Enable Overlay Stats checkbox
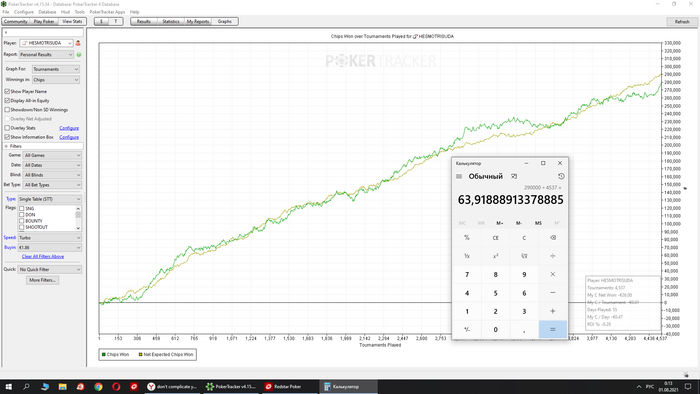Viewport: 700px width, 394px height. point(7,128)
